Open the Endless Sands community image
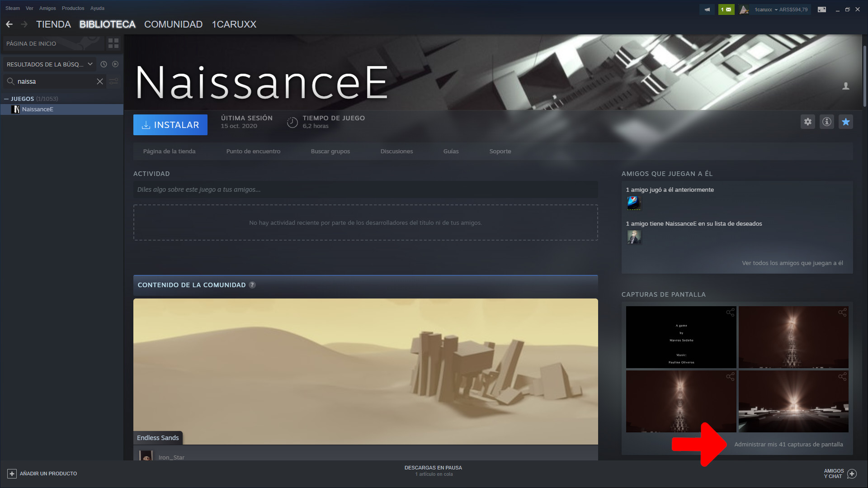The image size is (868, 488). point(365,371)
